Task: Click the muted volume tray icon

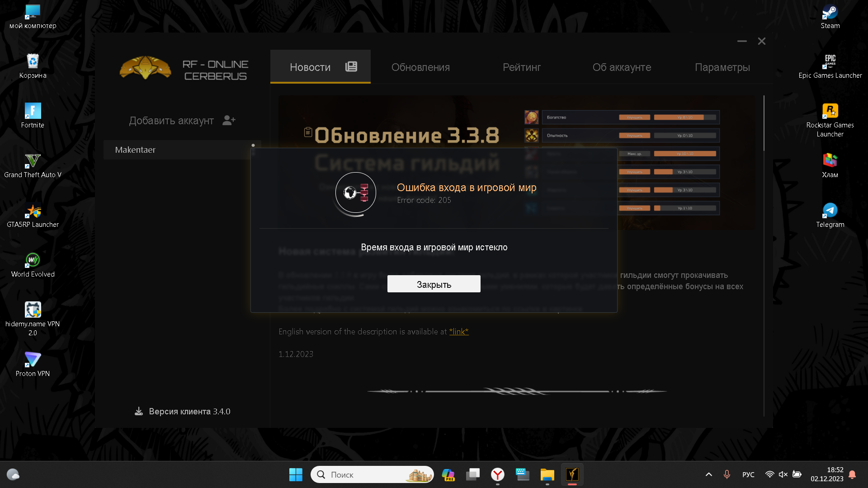Action: pyautogui.click(x=783, y=474)
